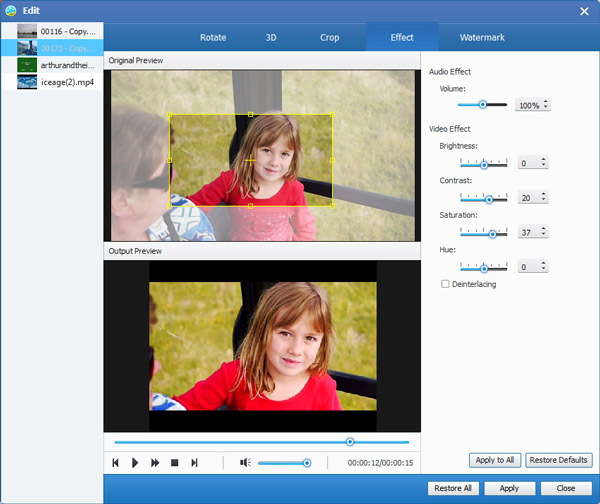Screen dimensions: 600x504
Task: Select the Effect tab
Action: pyautogui.click(x=402, y=37)
